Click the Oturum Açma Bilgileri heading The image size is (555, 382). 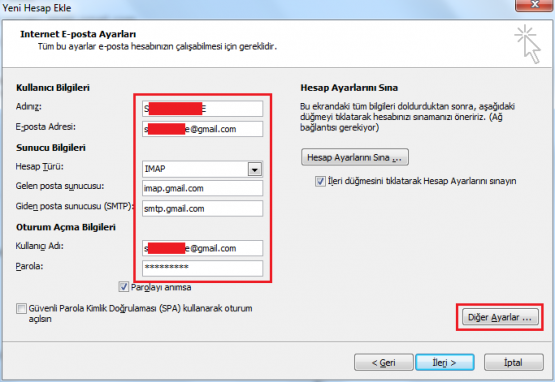(x=66, y=227)
